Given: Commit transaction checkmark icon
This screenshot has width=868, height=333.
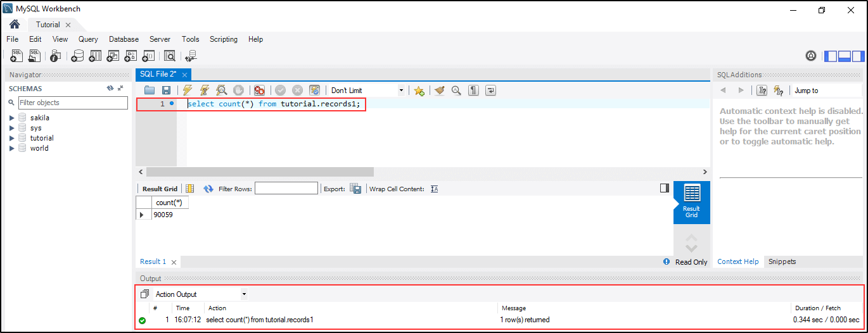Looking at the screenshot, I should tap(280, 91).
